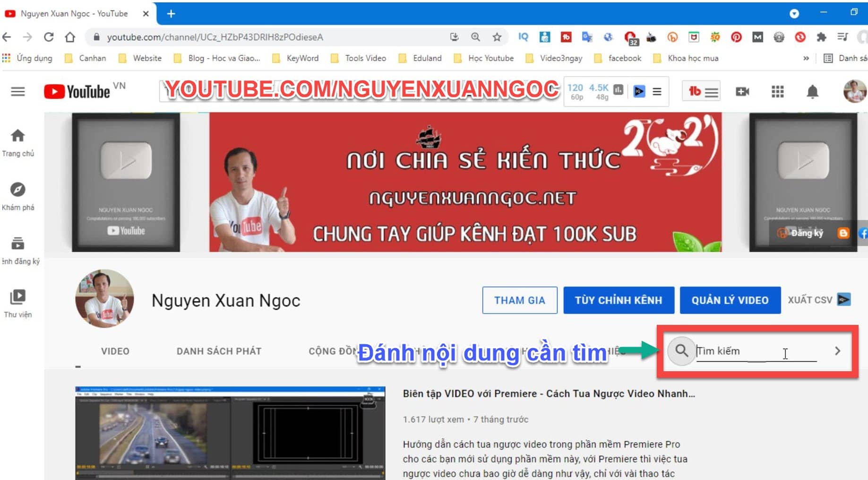Open the media control playlist icon
The width and height of the screenshot is (868, 480).
point(842,37)
